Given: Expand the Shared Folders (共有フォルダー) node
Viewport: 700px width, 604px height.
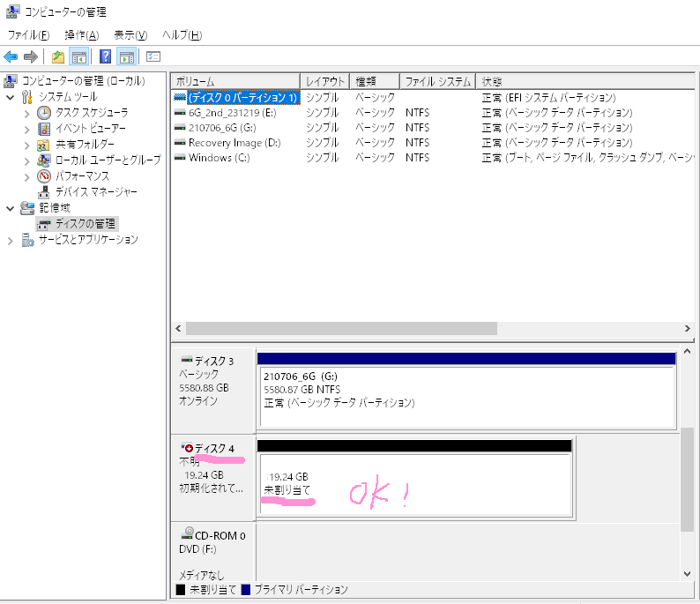Looking at the screenshot, I should 26,145.
